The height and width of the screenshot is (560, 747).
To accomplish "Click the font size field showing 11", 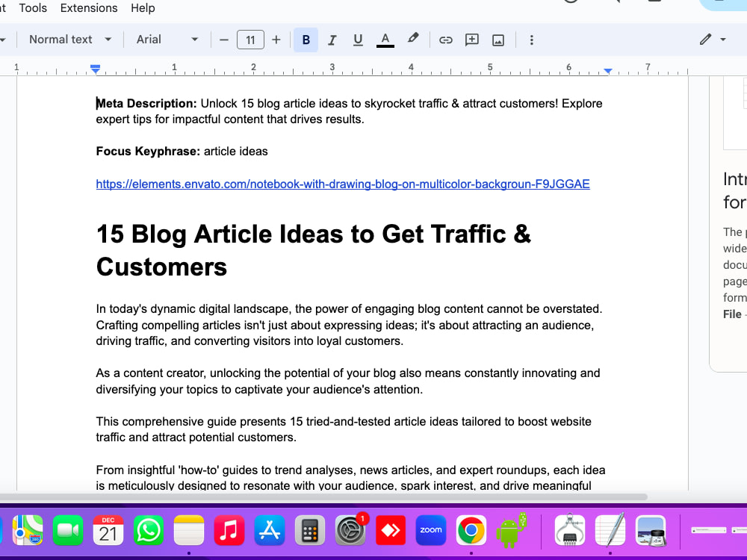I will click(x=250, y=40).
